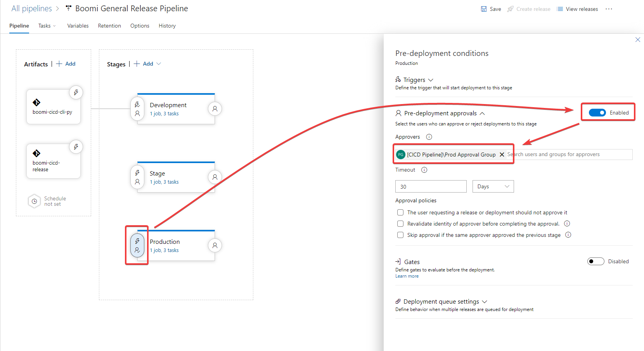Viewport: 644px width, 351px height.
Task: Open Production pre-deployment conditions icon
Action: [x=137, y=245]
